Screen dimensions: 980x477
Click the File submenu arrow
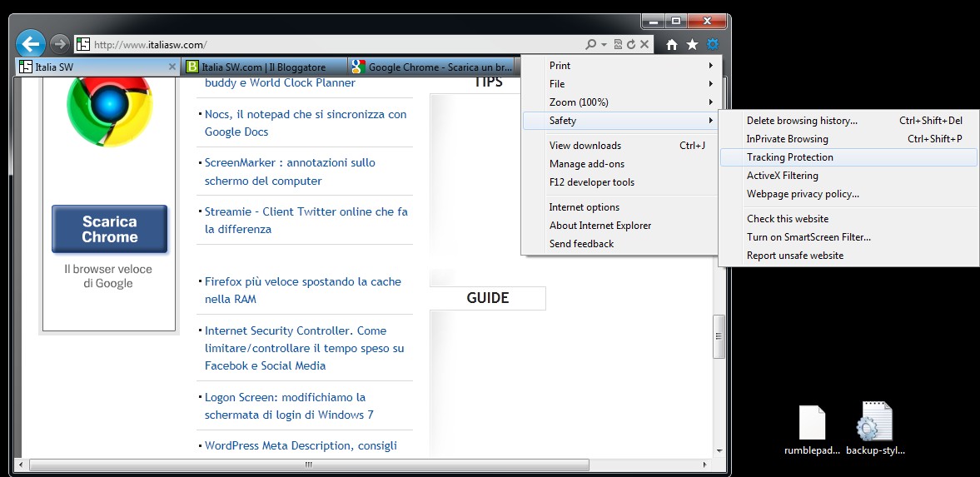click(x=710, y=84)
